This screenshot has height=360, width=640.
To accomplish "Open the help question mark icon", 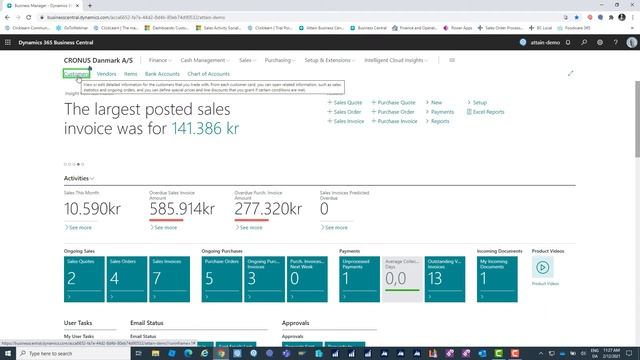I will point(616,42).
